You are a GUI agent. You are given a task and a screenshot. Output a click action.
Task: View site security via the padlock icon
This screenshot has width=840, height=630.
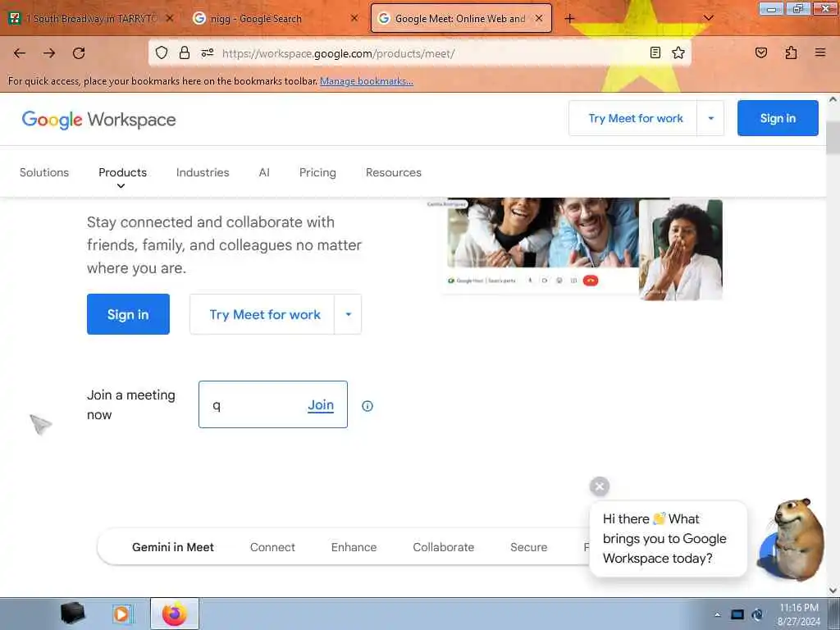click(185, 52)
